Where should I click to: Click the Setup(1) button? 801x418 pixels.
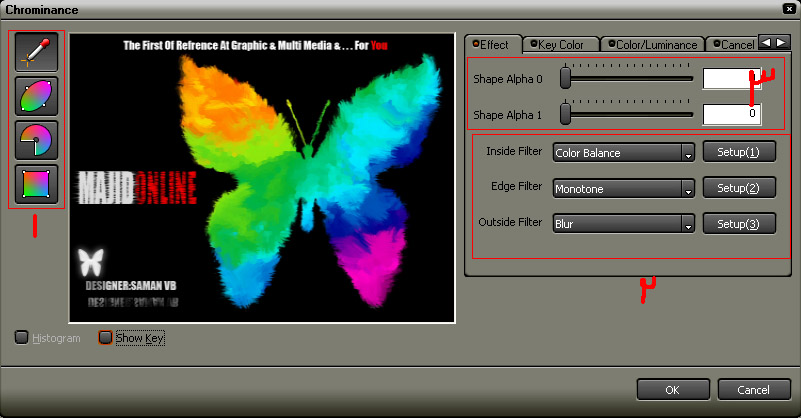click(x=739, y=152)
